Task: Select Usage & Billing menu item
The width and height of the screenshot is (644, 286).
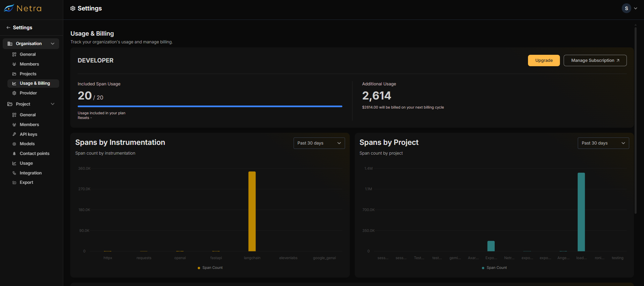Action: 33,83
